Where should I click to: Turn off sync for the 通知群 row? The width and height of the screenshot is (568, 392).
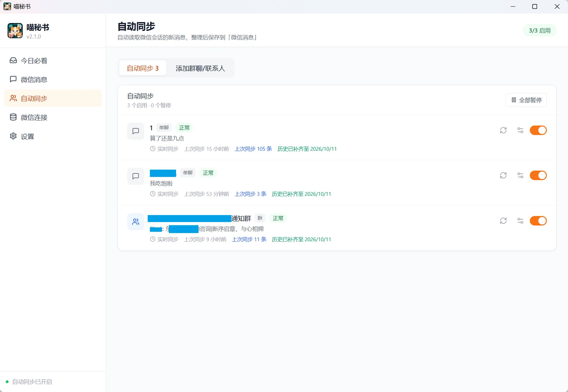(538, 221)
